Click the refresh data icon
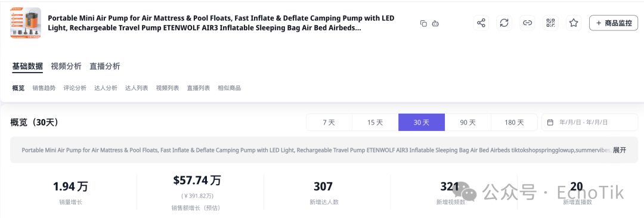Viewport: 644px width, 218px height. click(504, 23)
